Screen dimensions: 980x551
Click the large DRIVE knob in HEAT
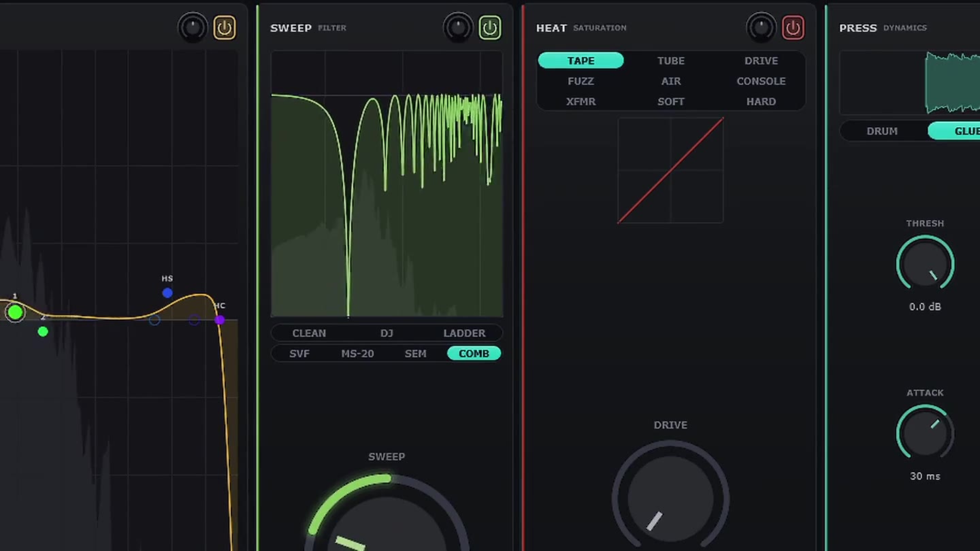coord(670,498)
